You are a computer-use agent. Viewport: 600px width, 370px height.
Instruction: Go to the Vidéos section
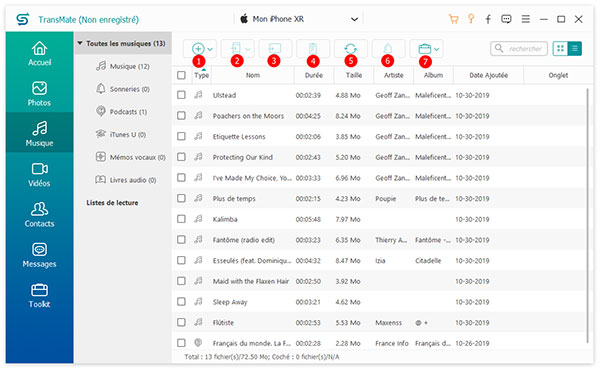pyautogui.click(x=39, y=174)
